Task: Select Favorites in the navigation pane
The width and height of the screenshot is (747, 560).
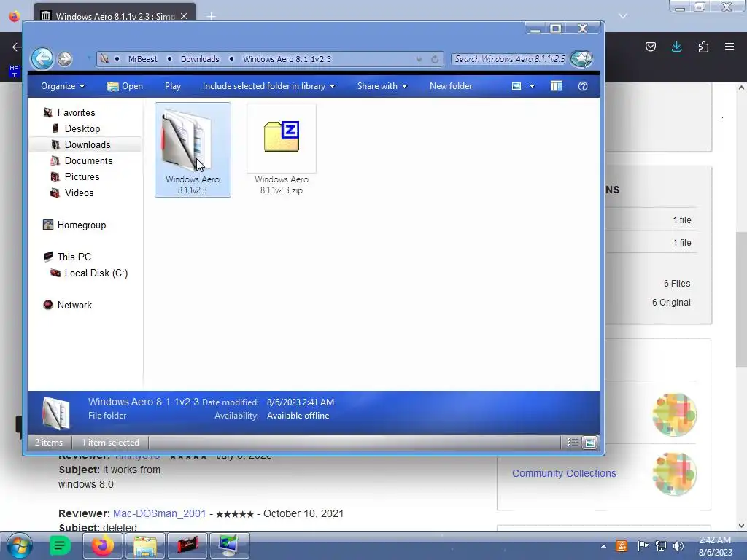Action: coord(76,112)
